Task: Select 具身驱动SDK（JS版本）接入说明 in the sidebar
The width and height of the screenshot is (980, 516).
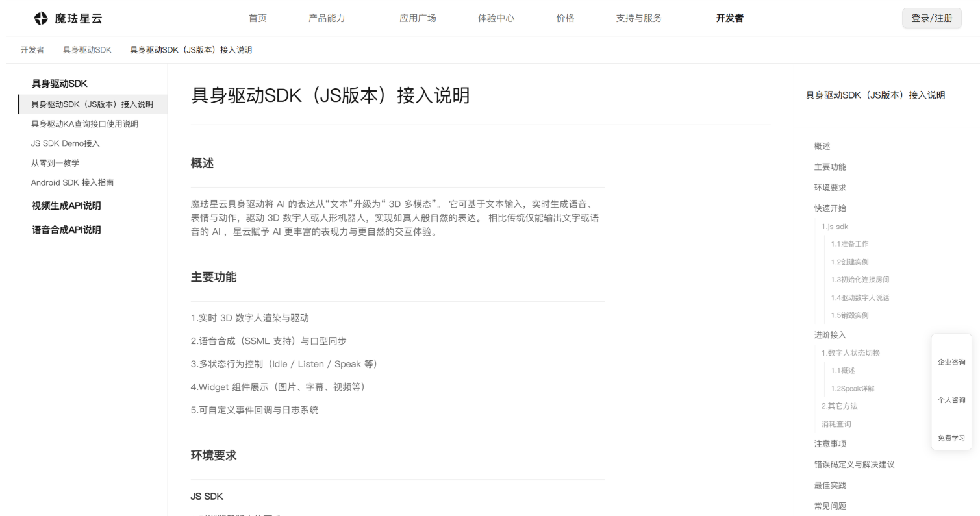Action: [92, 104]
